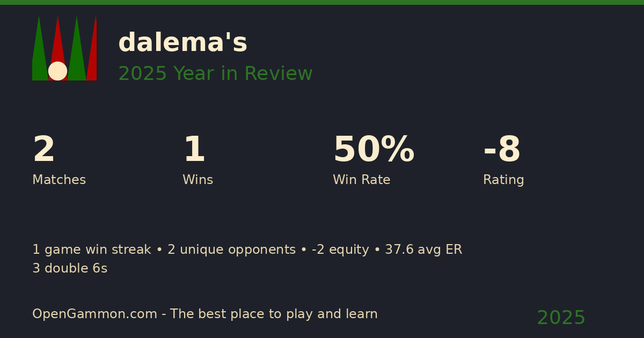Viewport: 644px width, 338px height.
Task: Click the green 2025 year in footer
Action: click(561, 318)
